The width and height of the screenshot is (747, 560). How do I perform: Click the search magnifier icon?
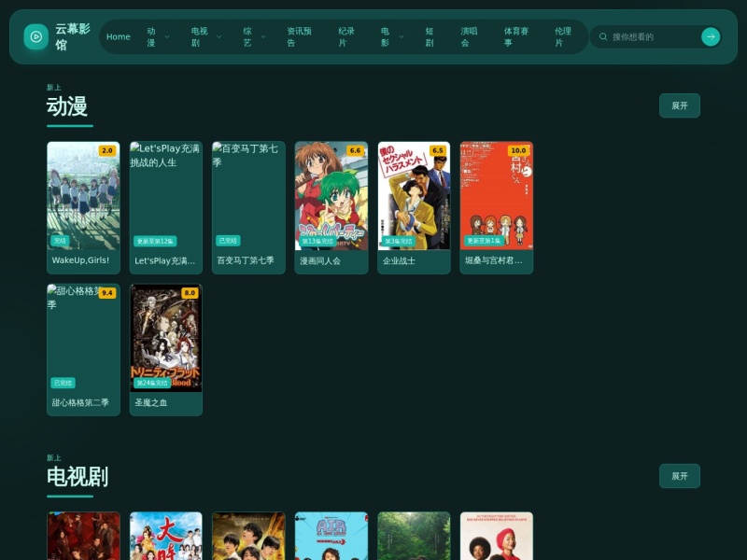(603, 36)
